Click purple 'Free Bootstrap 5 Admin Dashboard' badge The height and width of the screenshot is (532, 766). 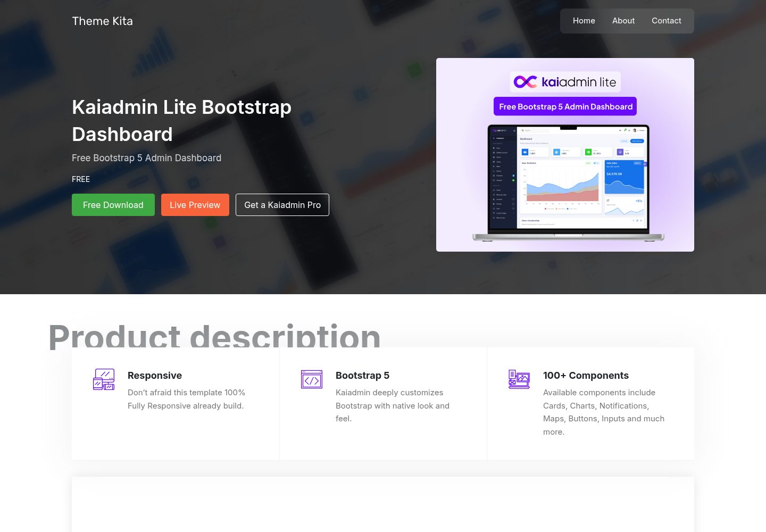565,106
